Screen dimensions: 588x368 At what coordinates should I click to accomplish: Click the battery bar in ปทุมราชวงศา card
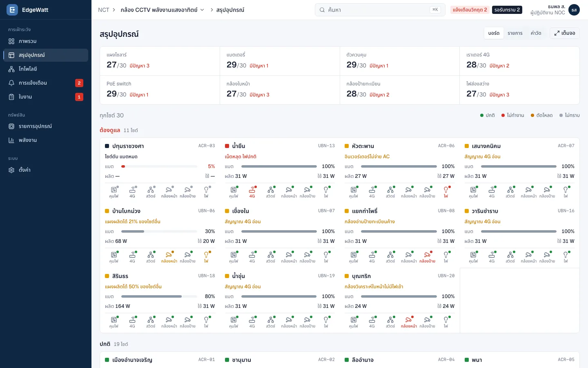point(159,166)
